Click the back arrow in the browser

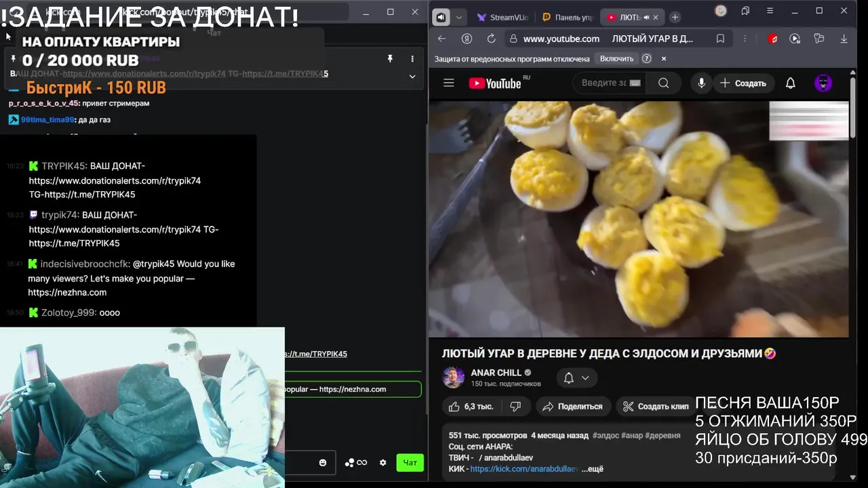click(x=441, y=39)
